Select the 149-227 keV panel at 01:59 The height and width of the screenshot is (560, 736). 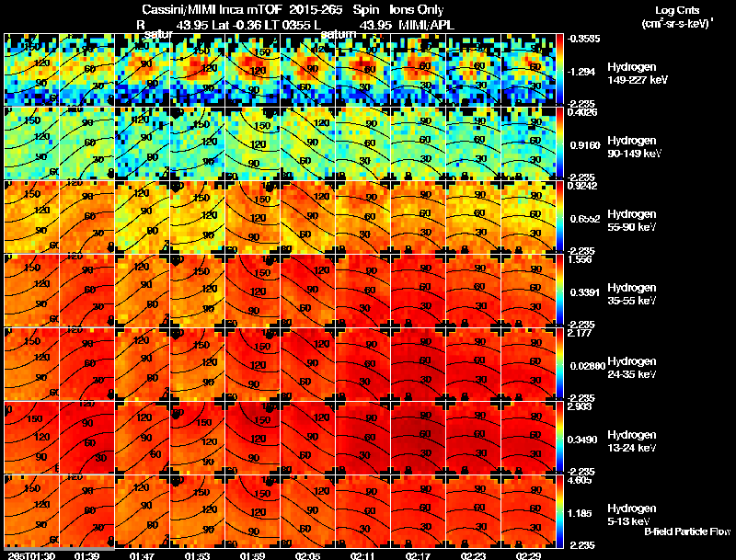[252, 69]
